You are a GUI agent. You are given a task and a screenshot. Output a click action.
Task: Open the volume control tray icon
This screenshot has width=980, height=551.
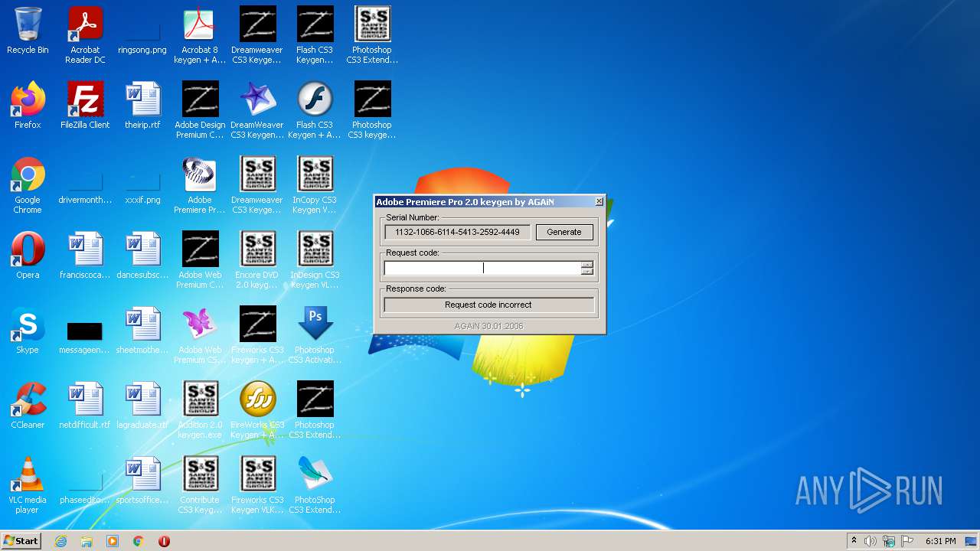871,541
